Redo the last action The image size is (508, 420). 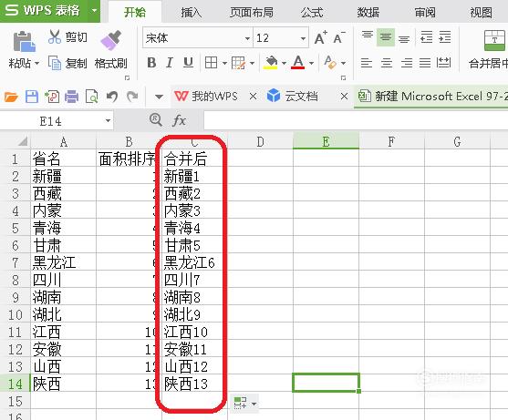click(x=132, y=97)
